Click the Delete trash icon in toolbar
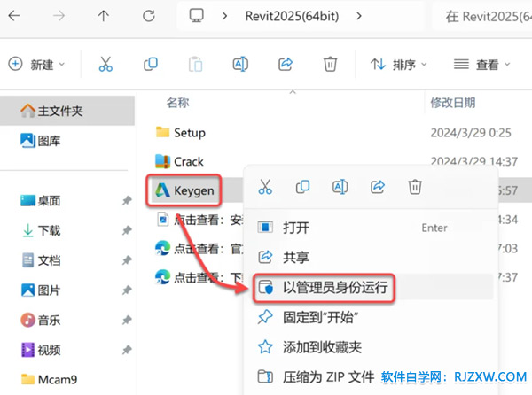532x395 pixels. pyautogui.click(x=330, y=64)
